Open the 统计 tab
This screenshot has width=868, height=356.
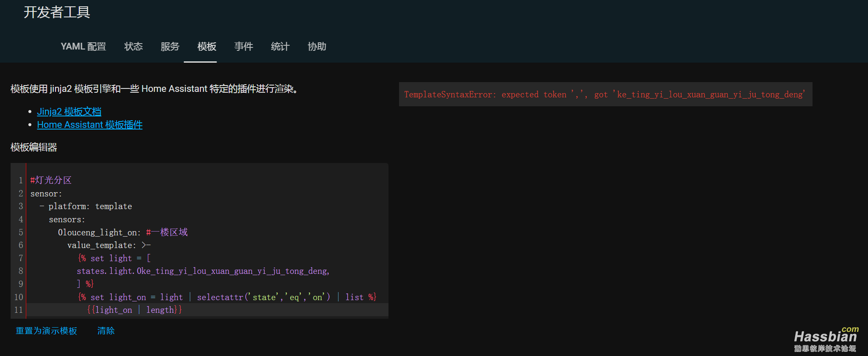click(280, 47)
